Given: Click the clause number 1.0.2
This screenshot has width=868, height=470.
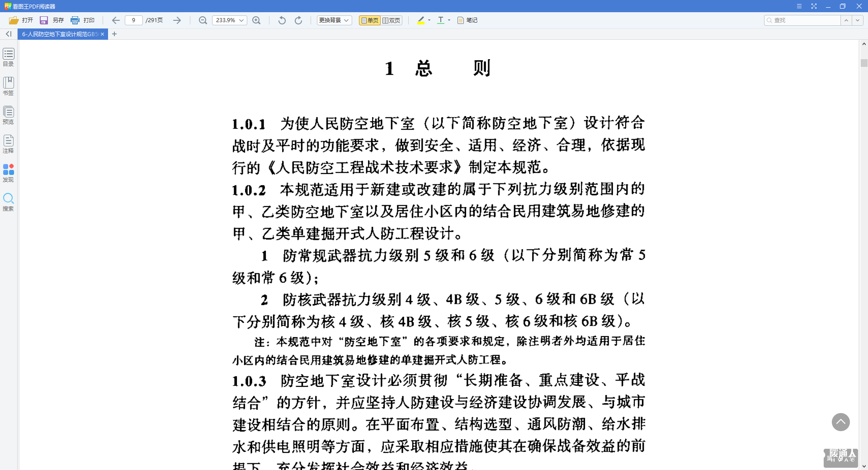Looking at the screenshot, I should [x=249, y=190].
